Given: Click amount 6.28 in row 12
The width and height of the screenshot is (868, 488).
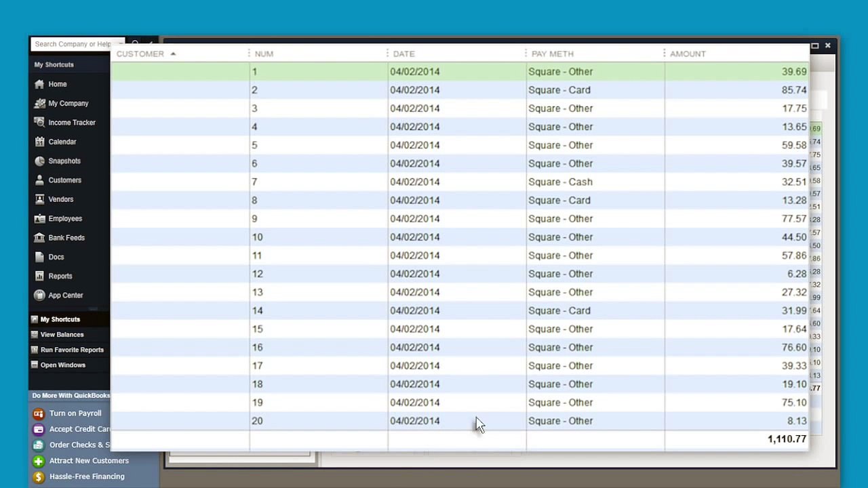Looking at the screenshot, I should (x=797, y=274).
